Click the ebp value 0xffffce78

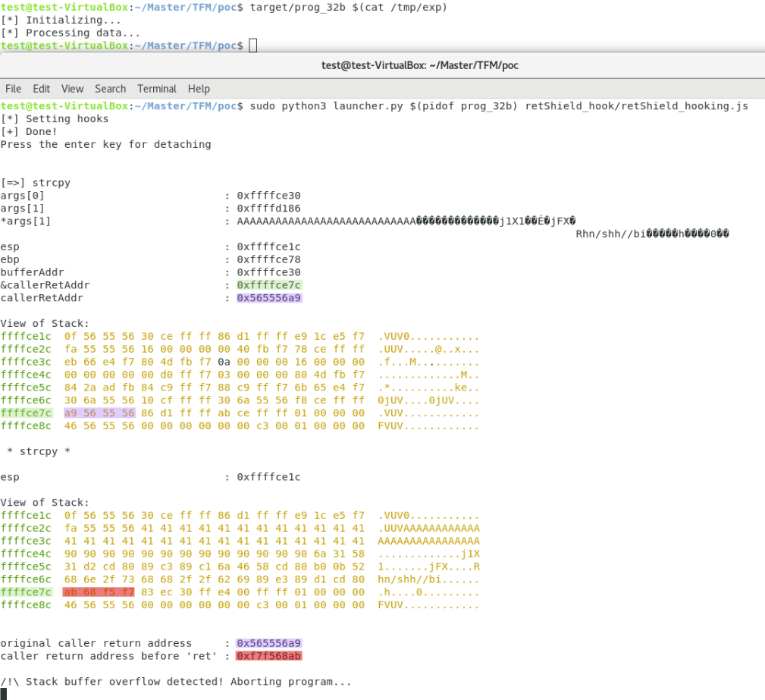pyautogui.click(x=268, y=259)
